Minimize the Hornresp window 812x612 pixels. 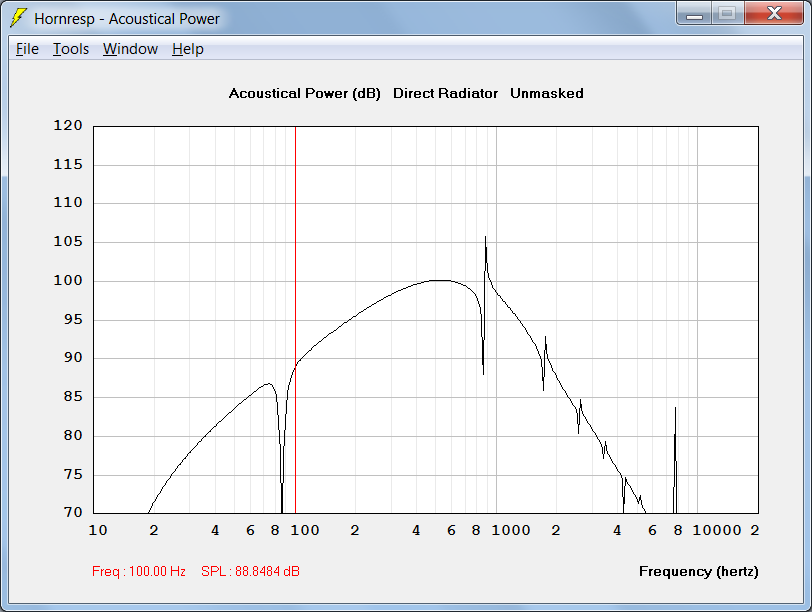point(694,13)
